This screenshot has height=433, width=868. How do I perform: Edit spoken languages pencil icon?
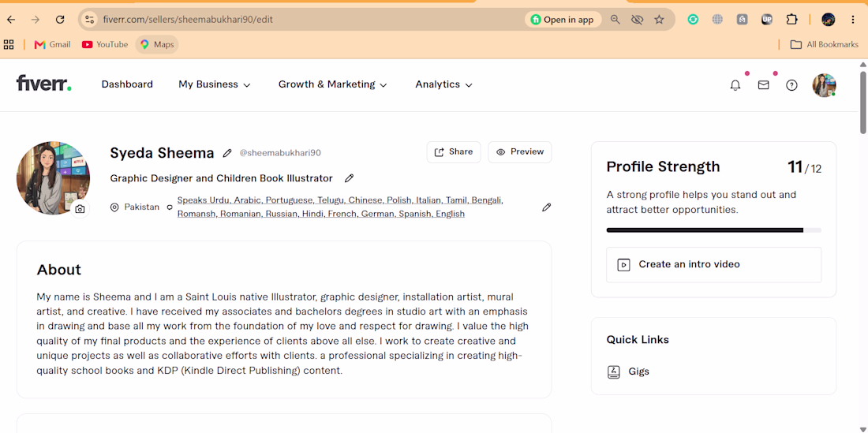pos(546,207)
